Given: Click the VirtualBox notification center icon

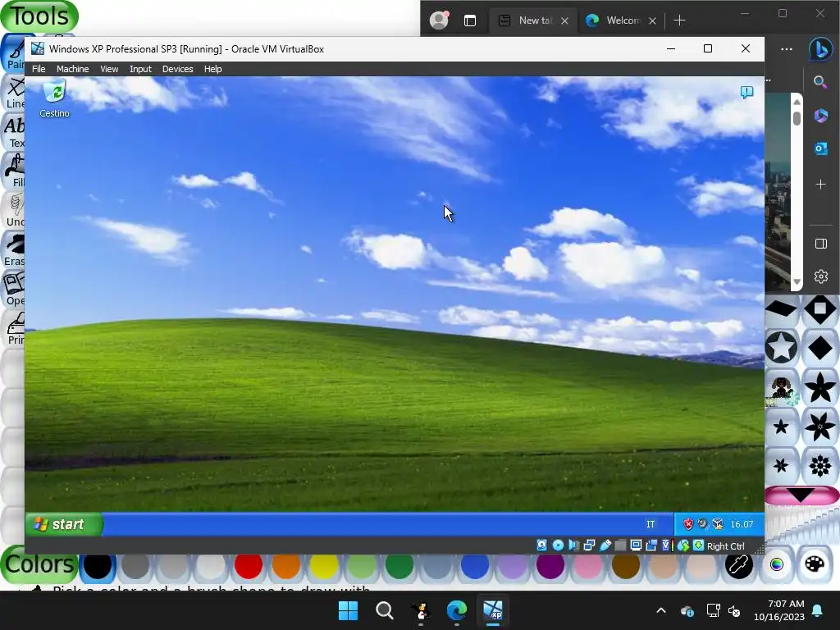Looking at the screenshot, I should pos(746,92).
